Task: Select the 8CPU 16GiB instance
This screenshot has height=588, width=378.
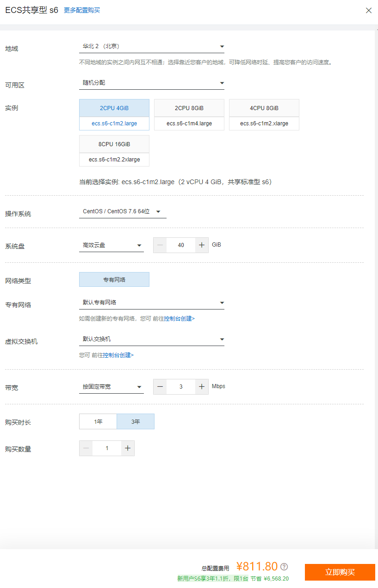Action: pyautogui.click(x=114, y=151)
